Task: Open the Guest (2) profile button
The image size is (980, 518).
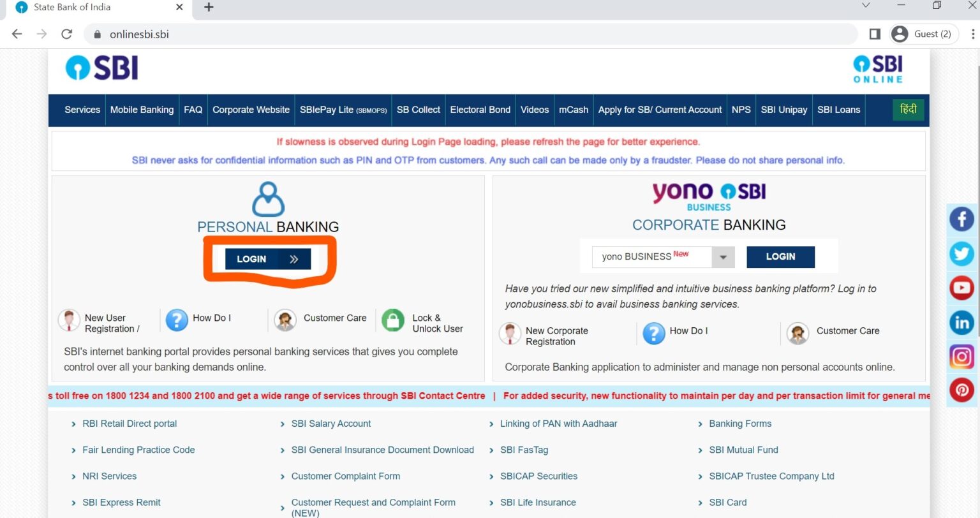Action: (x=923, y=34)
